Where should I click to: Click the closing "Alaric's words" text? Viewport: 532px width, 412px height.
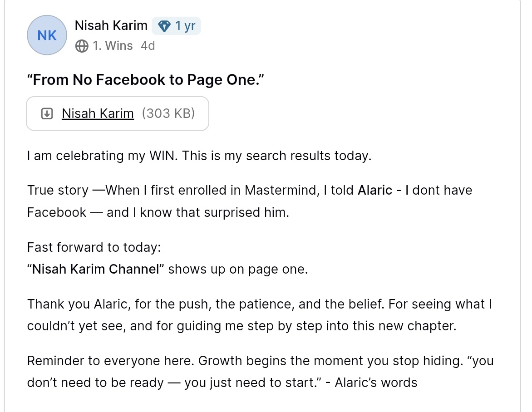[x=376, y=383]
